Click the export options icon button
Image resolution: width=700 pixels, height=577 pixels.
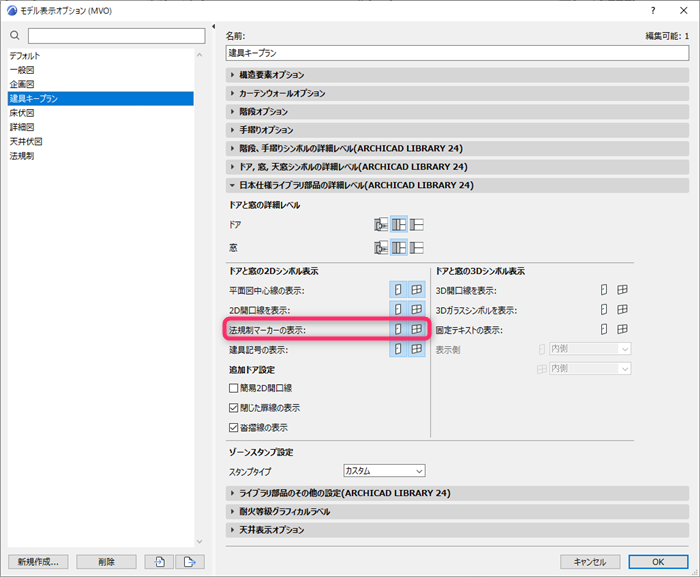point(190,562)
